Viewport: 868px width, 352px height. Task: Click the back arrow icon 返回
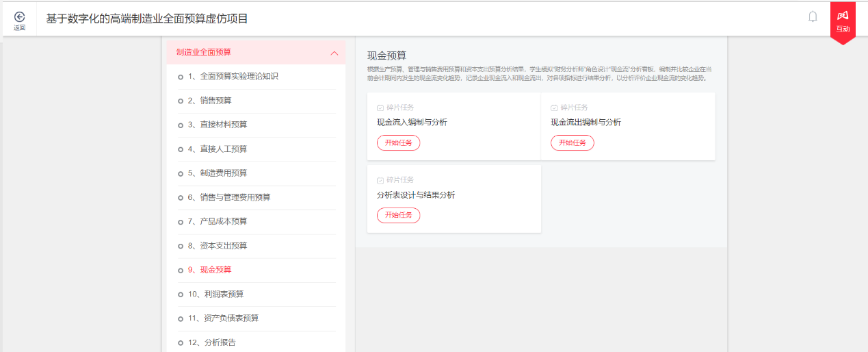(x=19, y=16)
